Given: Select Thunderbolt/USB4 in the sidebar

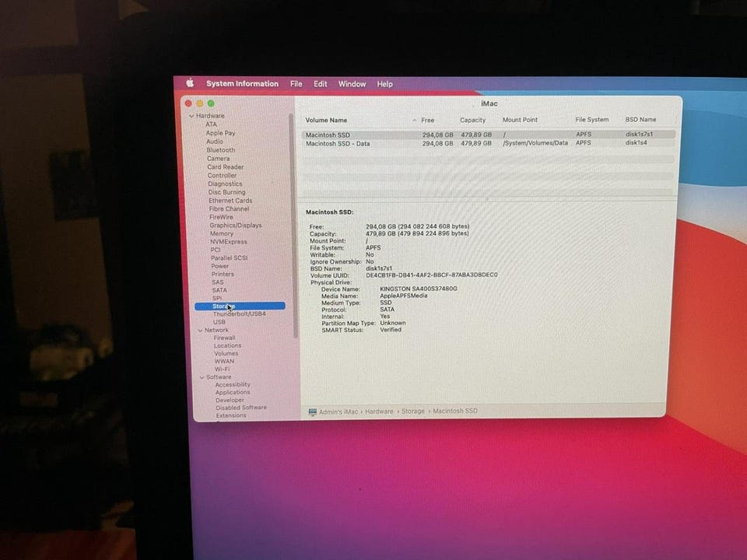Looking at the screenshot, I should point(239,313).
